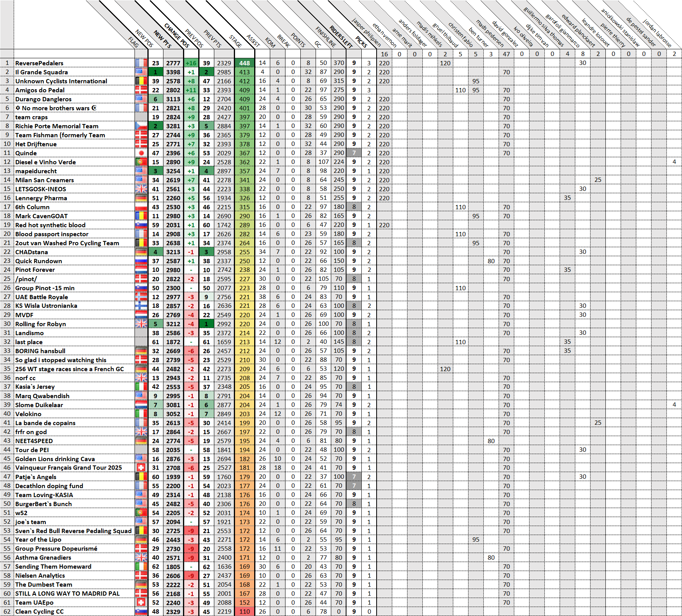Click the Slovenian flag beside Clean Cycling CC
Viewport: 682px width, 616px height.
tap(141, 612)
